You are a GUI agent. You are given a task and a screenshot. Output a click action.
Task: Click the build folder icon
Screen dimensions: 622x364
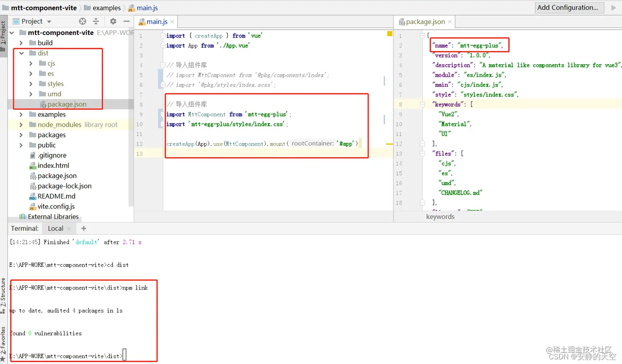pyautogui.click(x=33, y=43)
